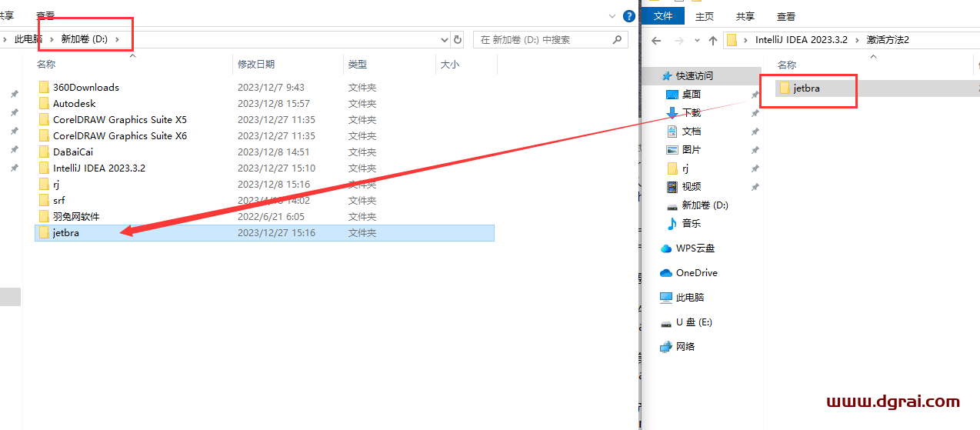The width and height of the screenshot is (980, 430).
Task: Switch to 主页 tab in right window
Action: (704, 16)
